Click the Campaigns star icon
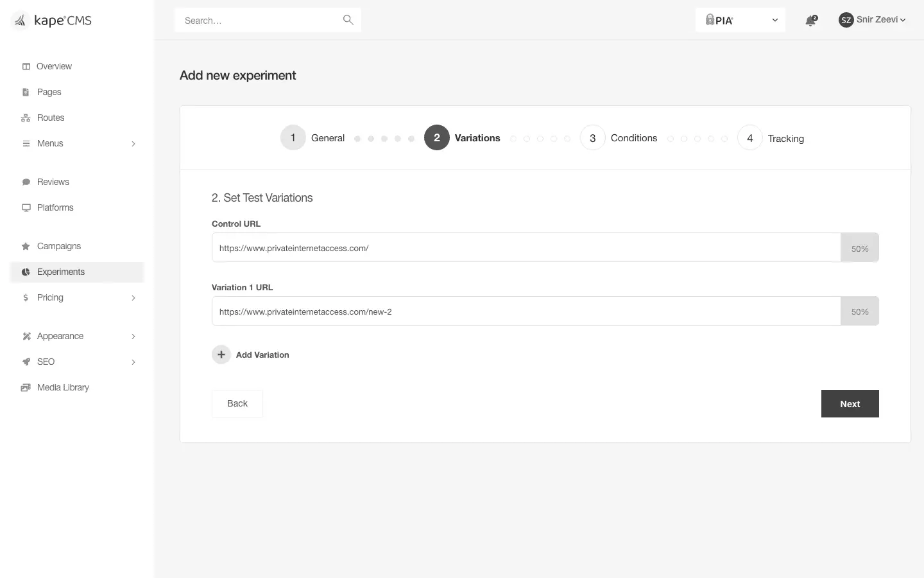Image resolution: width=924 pixels, height=578 pixels. pos(26,246)
